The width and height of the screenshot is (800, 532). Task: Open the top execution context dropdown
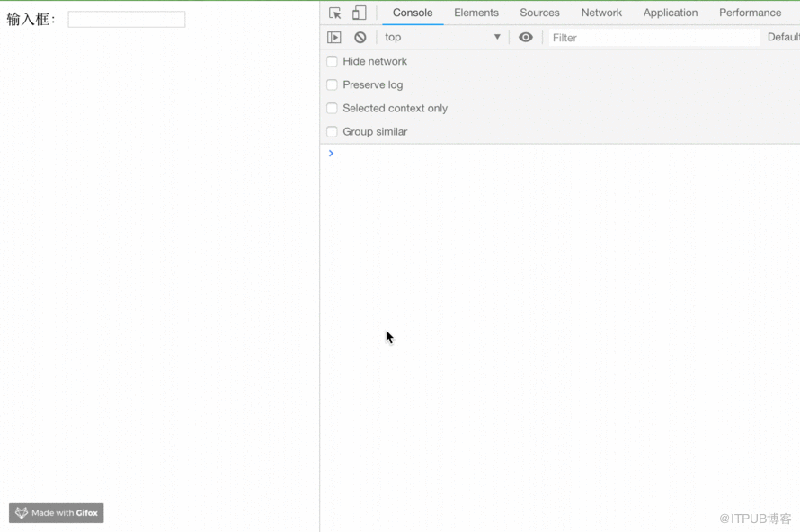coord(442,37)
